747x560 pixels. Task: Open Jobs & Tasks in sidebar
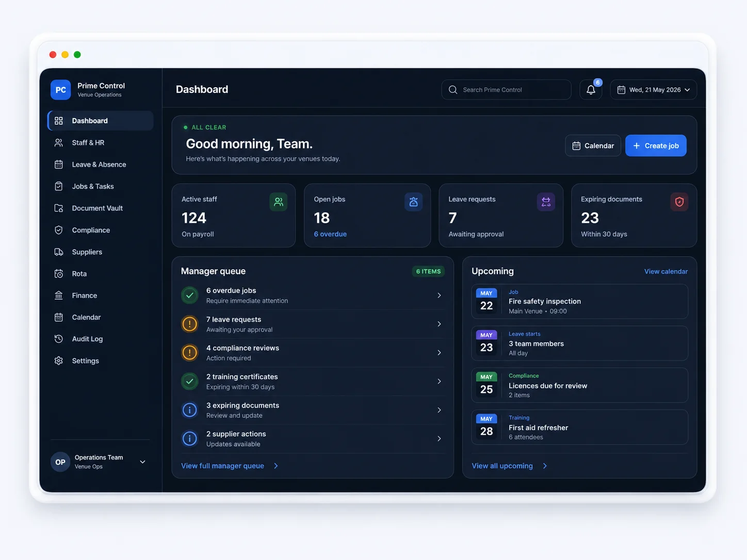pyautogui.click(x=101, y=187)
